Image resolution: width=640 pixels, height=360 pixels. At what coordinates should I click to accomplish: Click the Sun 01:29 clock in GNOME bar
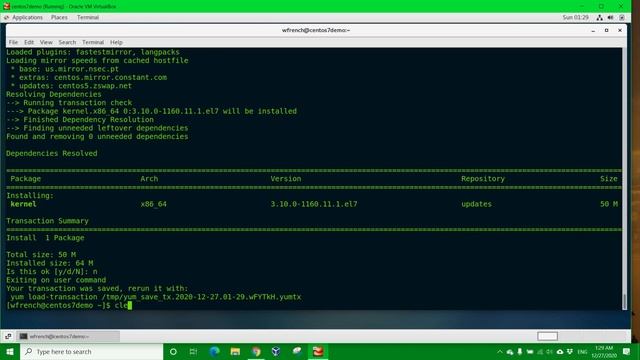[x=575, y=18]
